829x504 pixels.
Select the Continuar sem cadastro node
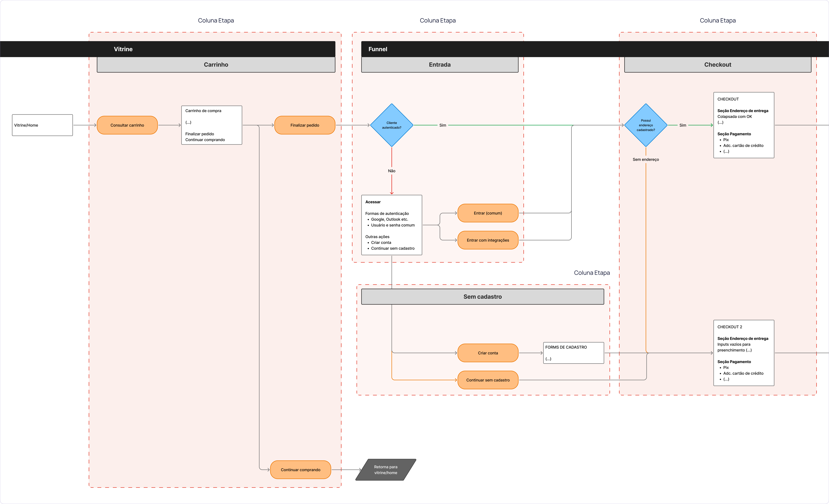coord(488,380)
